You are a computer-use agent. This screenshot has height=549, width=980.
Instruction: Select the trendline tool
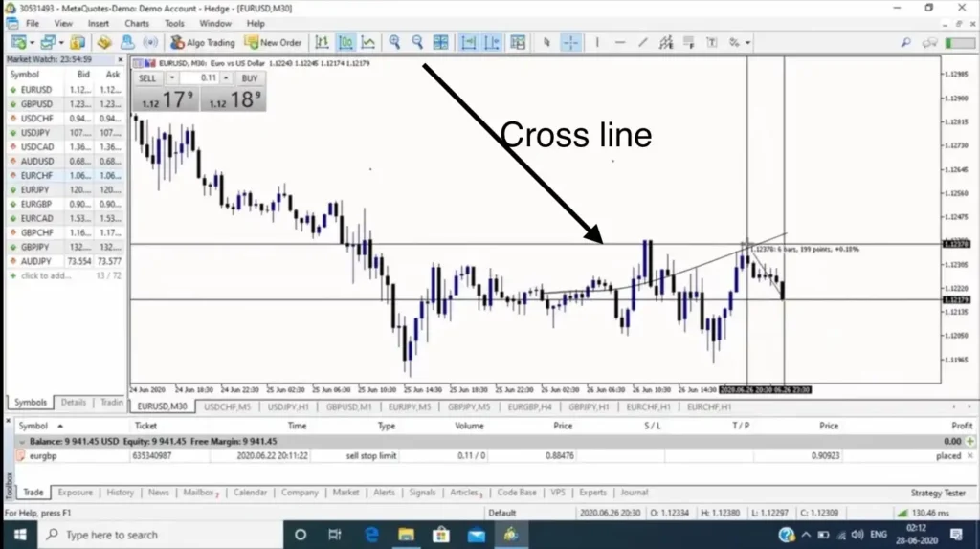643,42
